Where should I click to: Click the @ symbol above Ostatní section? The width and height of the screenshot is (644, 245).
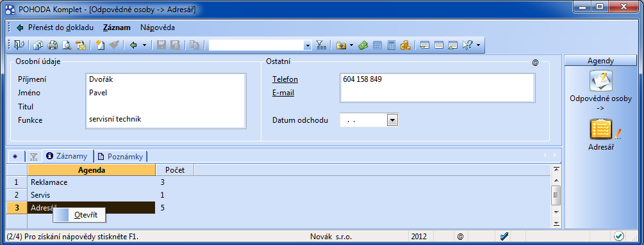point(535,63)
